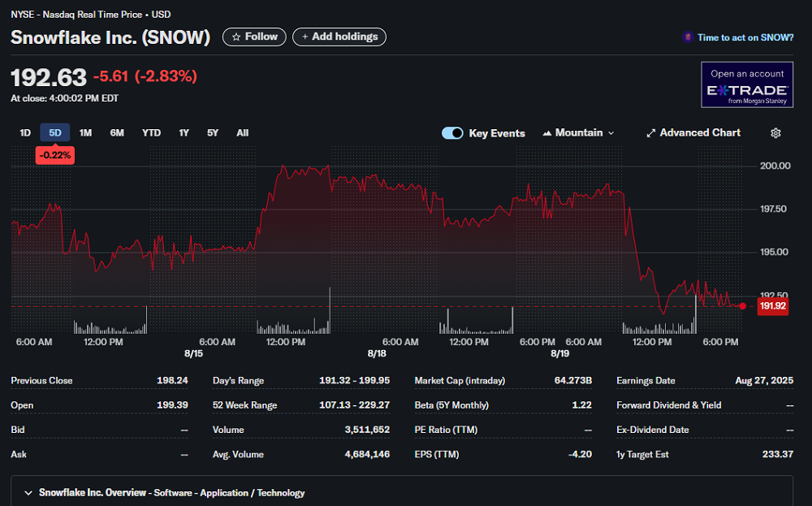Select the 1D time range tab
This screenshot has height=506, width=812.
tap(25, 133)
